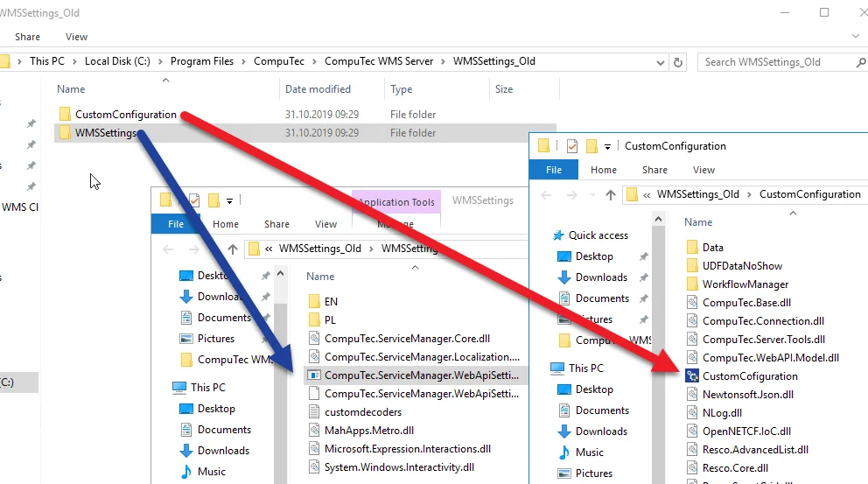Open the File tab in CustomConfiguration window
This screenshot has height=484, width=868.
point(554,170)
